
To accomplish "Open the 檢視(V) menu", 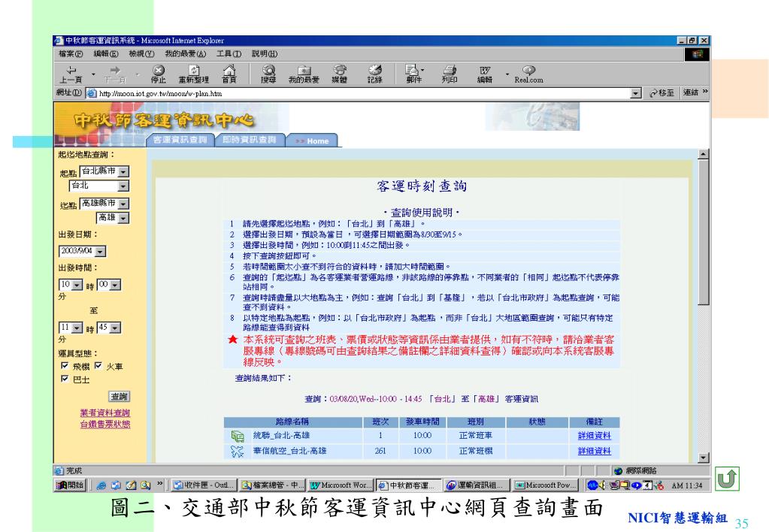I will click(141, 54).
